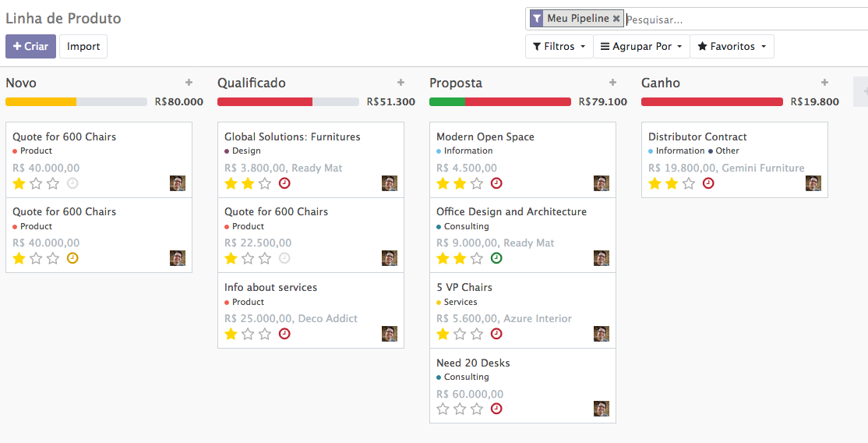Remove the Meu Pipeline filter tag

pos(616,18)
